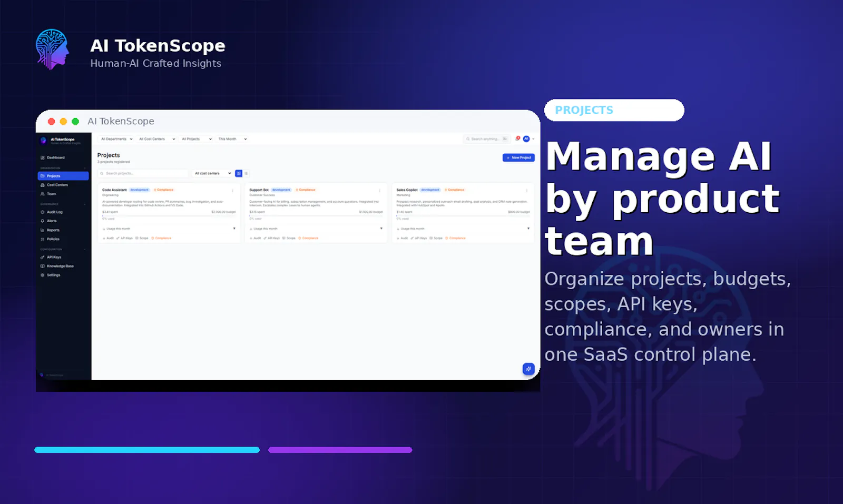
Task: Open Audit link on Sales Copilot card
Action: point(402,238)
